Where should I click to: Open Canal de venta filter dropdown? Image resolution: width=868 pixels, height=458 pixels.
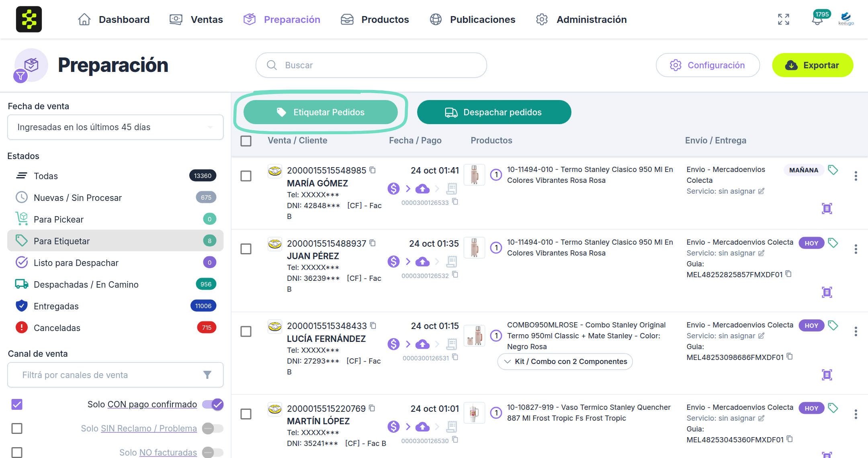tap(115, 375)
